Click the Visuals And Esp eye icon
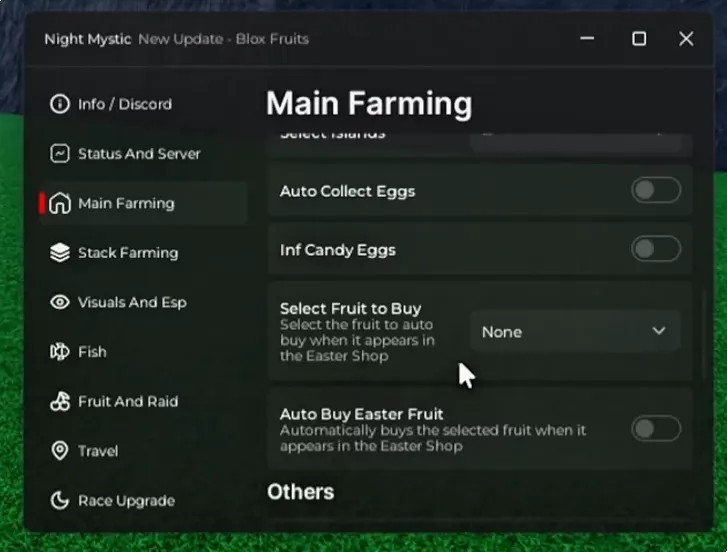Screen dimensions: 727x552 [x=60, y=302]
